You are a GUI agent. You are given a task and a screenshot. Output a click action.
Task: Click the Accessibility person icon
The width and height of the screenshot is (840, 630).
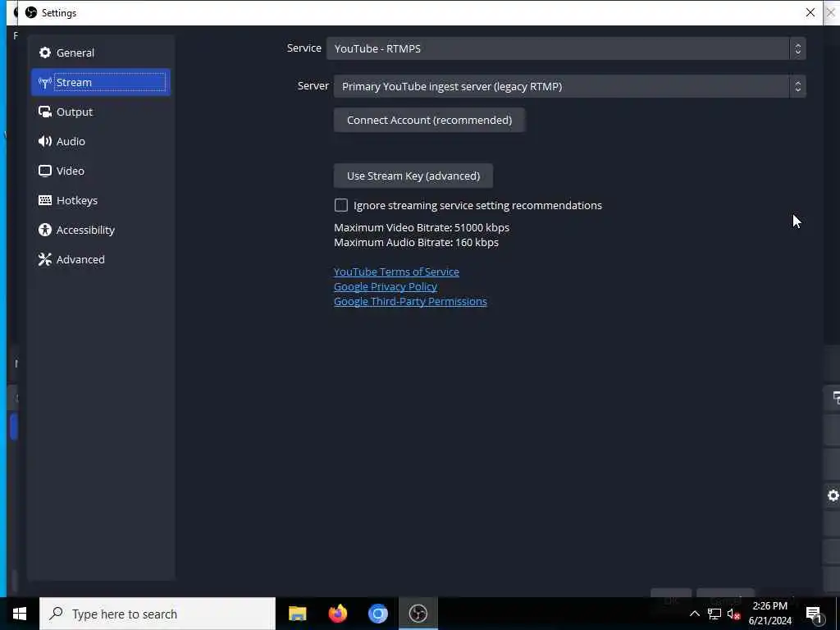coord(45,230)
